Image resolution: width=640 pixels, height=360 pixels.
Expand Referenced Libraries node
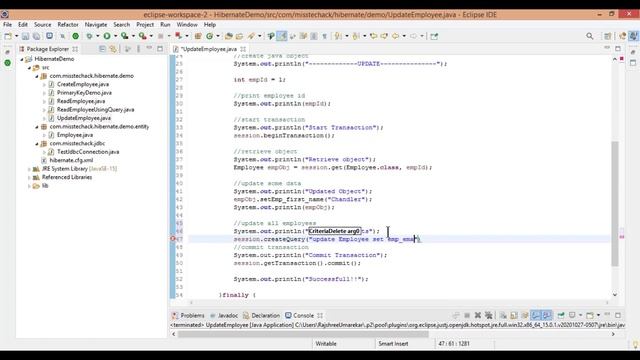click(29, 178)
